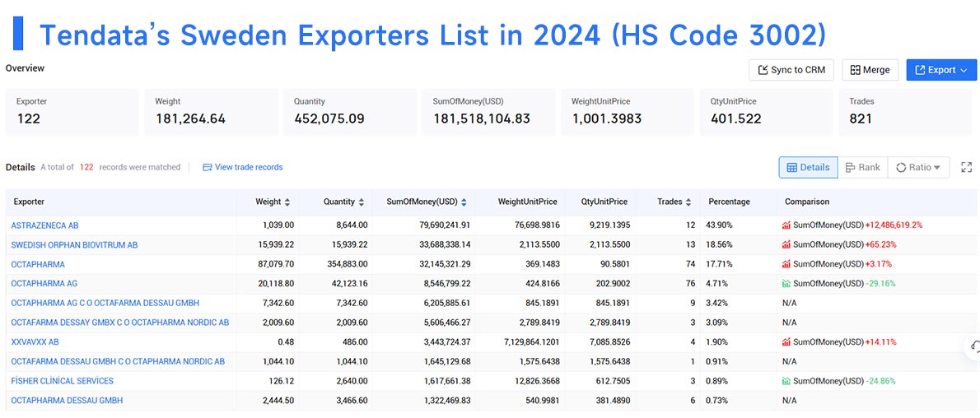Screen dimensions: 980x418
Task: Open OCTAPHARMA AG C O OCTAFARMA DESSAU GMBH
Action: coord(105,303)
